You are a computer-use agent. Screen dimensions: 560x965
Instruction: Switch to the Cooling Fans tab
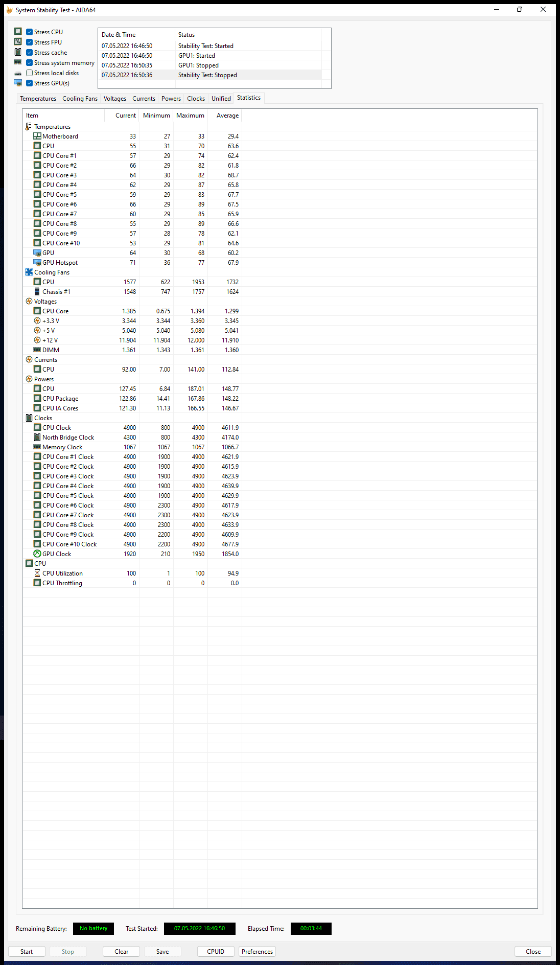pos(80,99)
